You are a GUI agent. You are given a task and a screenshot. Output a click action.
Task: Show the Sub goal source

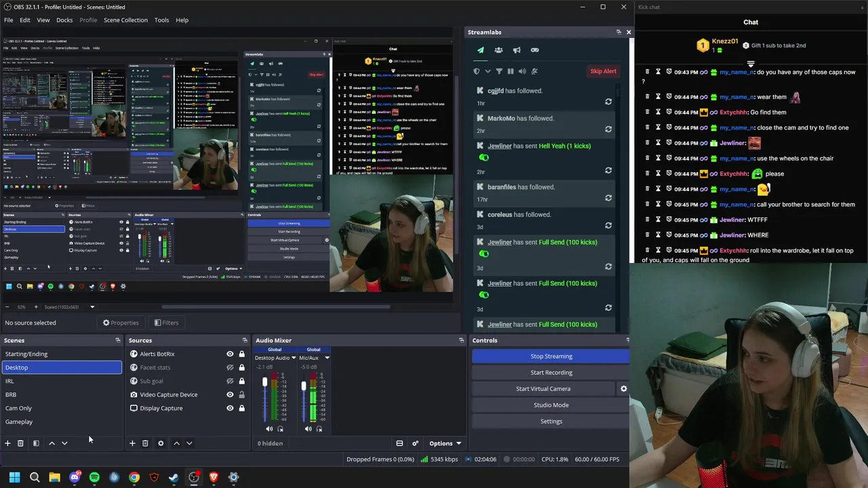coord(230,381)
